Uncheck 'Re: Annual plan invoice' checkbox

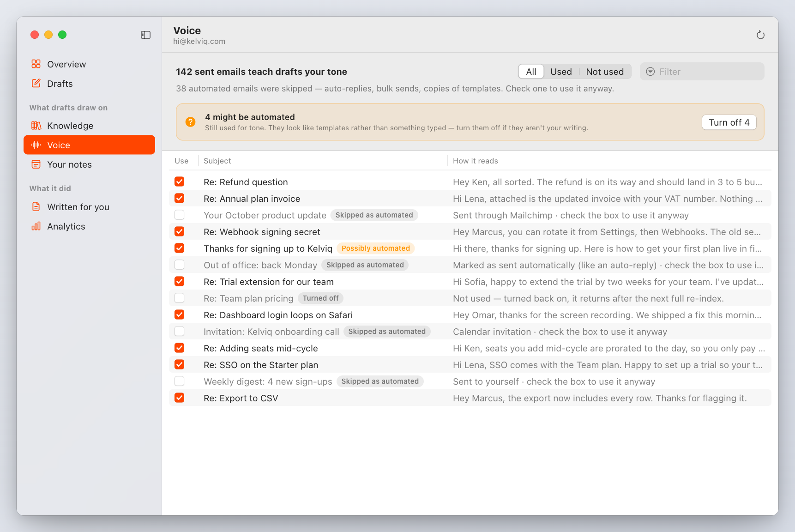[x=180, y=199]
